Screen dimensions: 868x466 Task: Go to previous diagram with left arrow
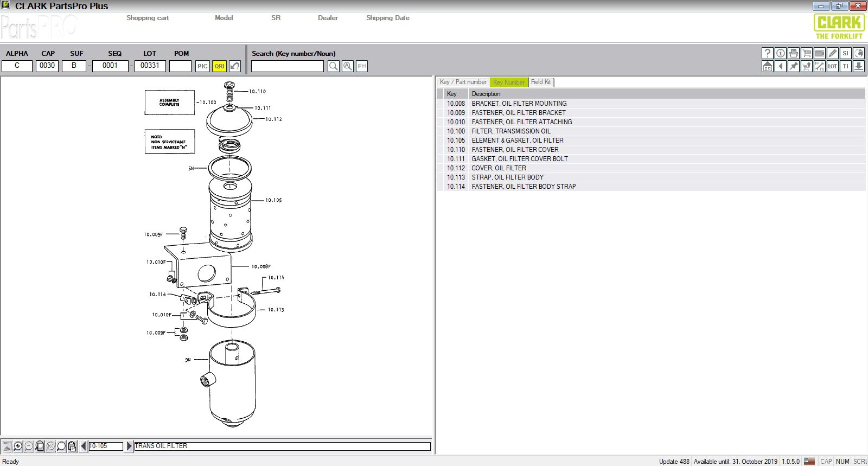tap(83, 446)
